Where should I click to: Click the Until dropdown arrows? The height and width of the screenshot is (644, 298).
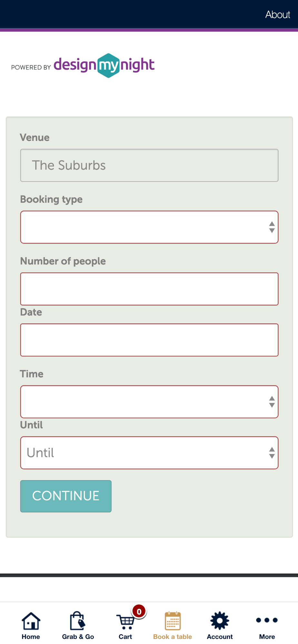tap(272, 453)
